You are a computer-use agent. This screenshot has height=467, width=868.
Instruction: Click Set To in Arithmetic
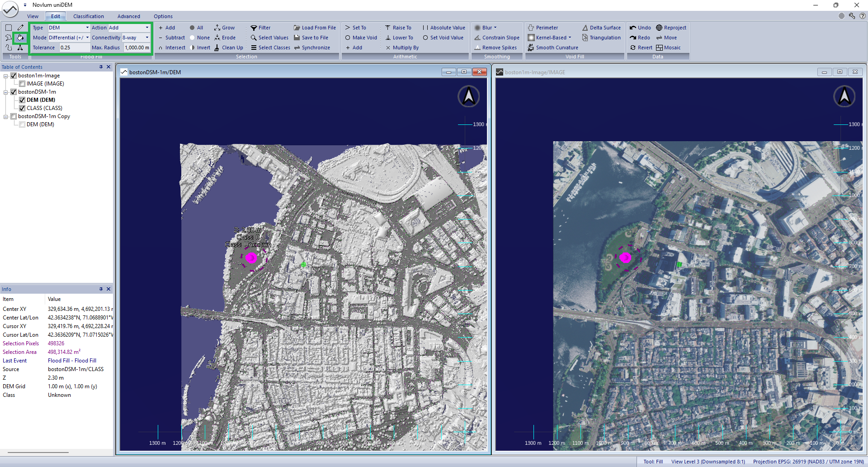point(355,28)
